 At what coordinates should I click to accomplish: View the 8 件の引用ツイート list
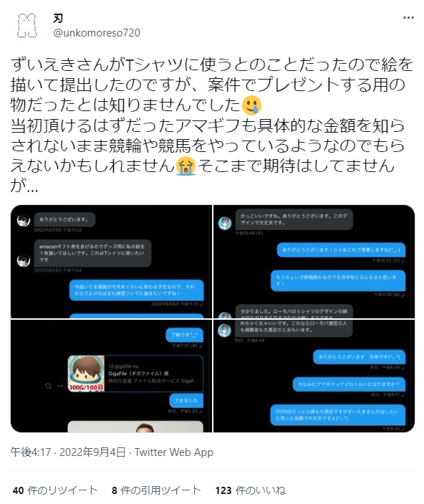coord(156,490)
